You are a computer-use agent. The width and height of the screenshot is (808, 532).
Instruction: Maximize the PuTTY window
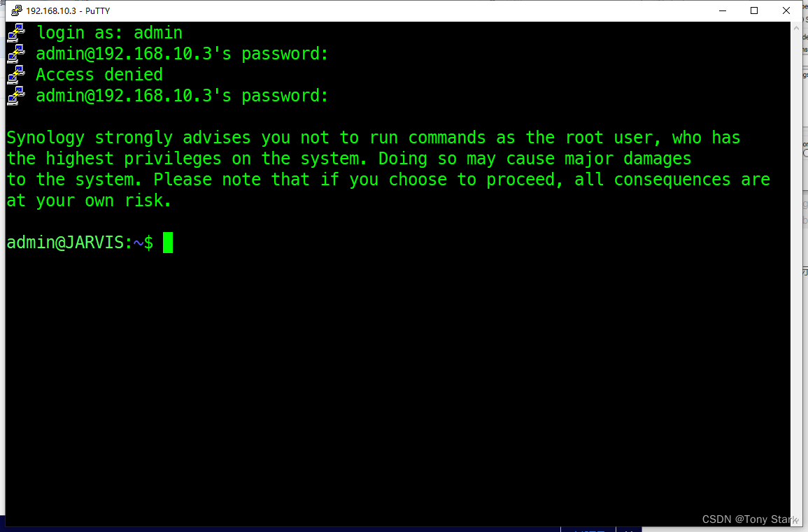754,10
